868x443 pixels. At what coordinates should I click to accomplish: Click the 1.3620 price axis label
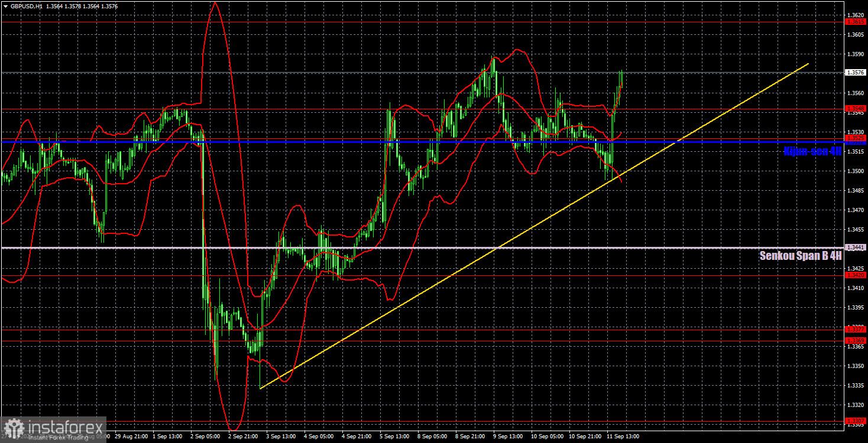pyautogui.click(x=856, y=15)
